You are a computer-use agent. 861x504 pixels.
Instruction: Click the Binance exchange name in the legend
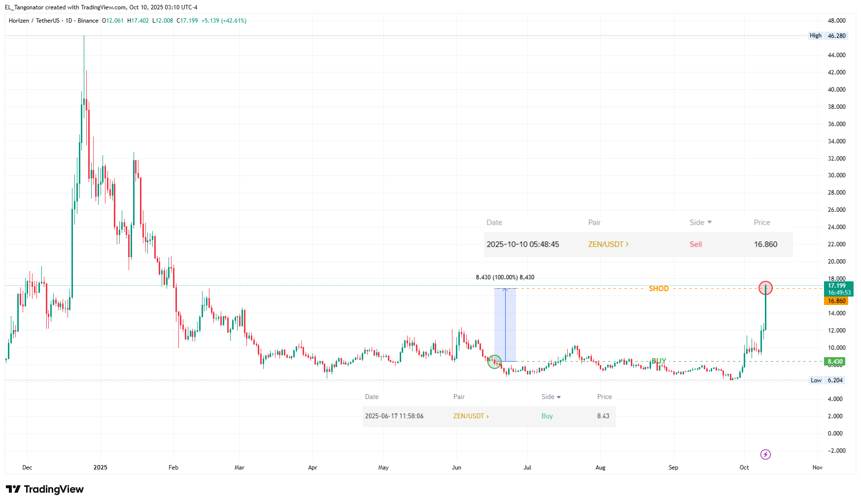pos(88,21)
